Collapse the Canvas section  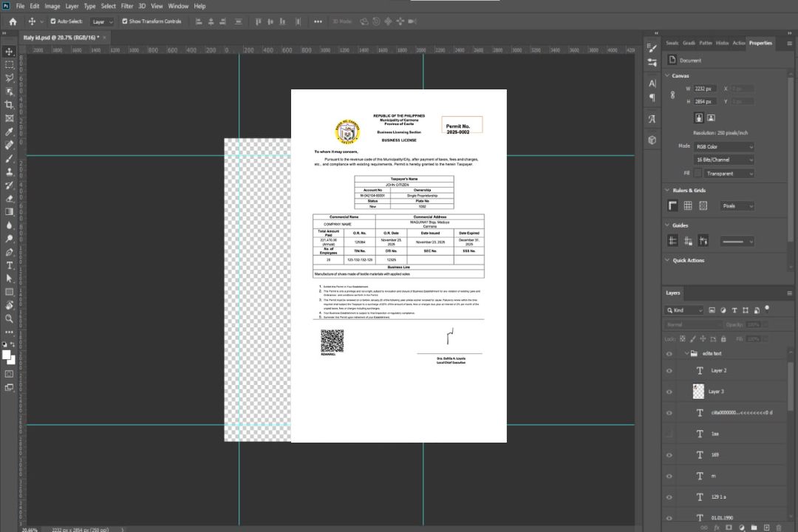667,75
